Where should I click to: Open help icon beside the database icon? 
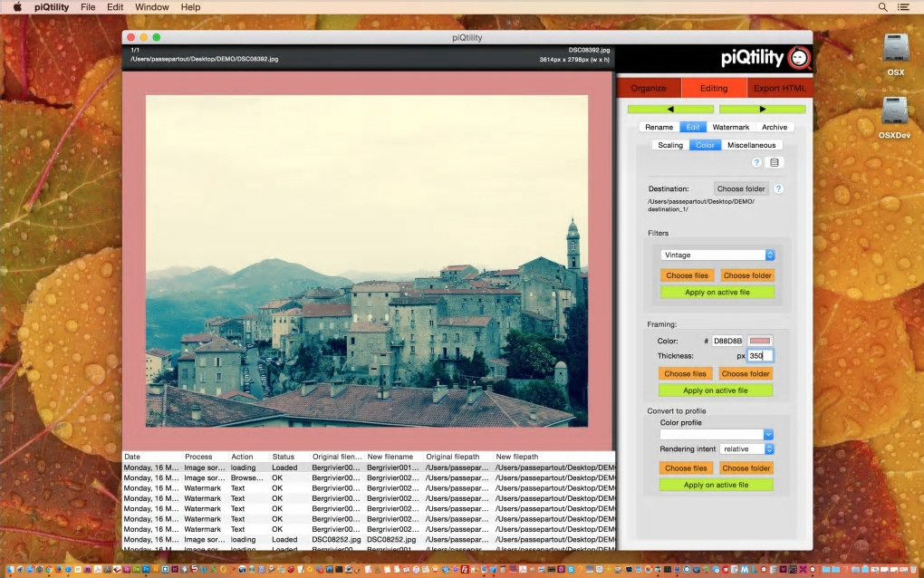[756, 163]
